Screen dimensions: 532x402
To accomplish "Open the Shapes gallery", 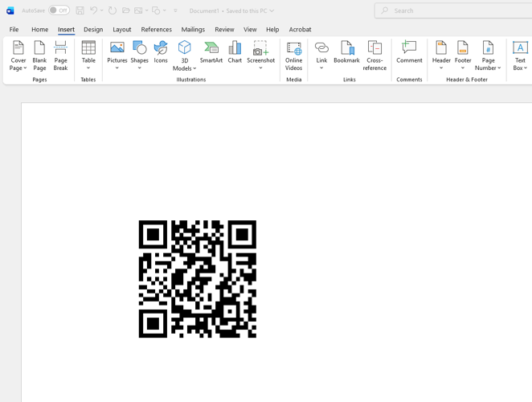I will click(140, 55).
